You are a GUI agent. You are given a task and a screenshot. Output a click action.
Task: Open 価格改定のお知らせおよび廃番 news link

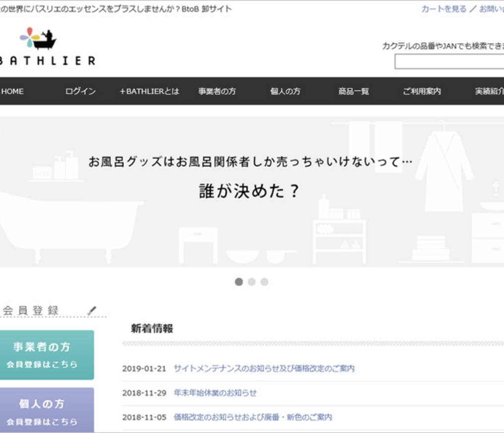tap(252, 417)
